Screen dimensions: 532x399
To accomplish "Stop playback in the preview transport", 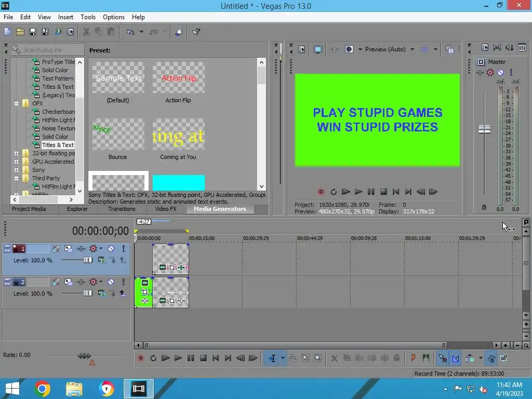I will point(383,192).
